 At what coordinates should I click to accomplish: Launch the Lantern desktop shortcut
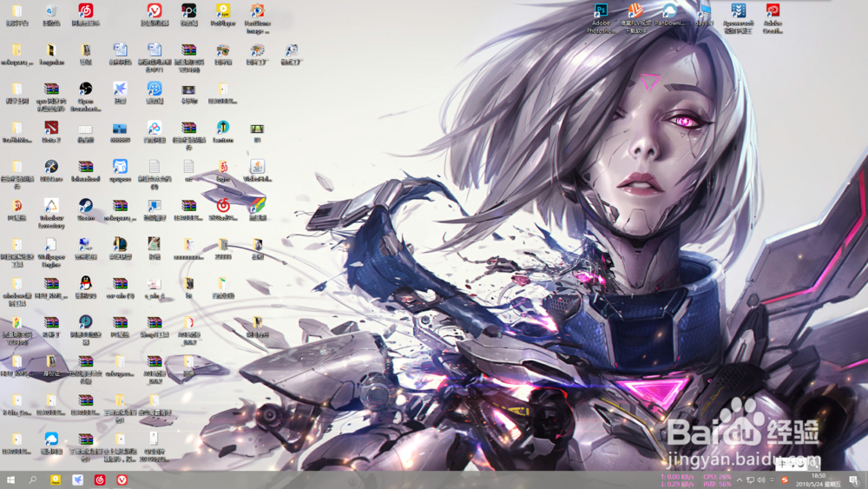coord(222,132)
